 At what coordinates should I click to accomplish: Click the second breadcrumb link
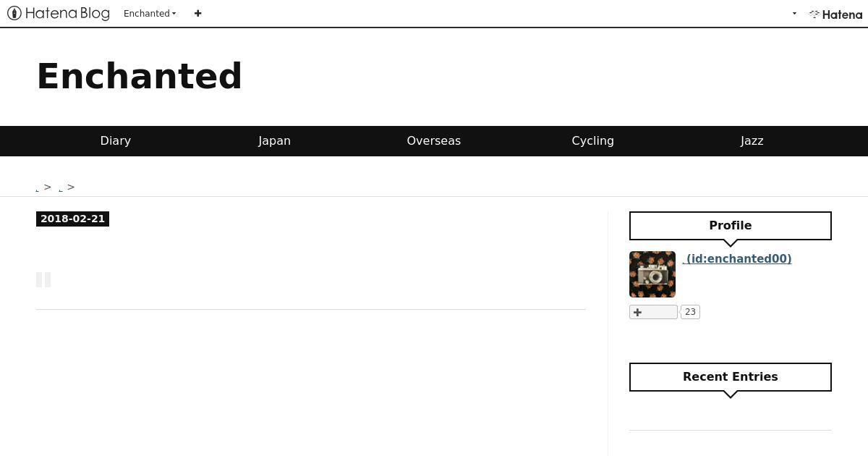pos(61,188)
